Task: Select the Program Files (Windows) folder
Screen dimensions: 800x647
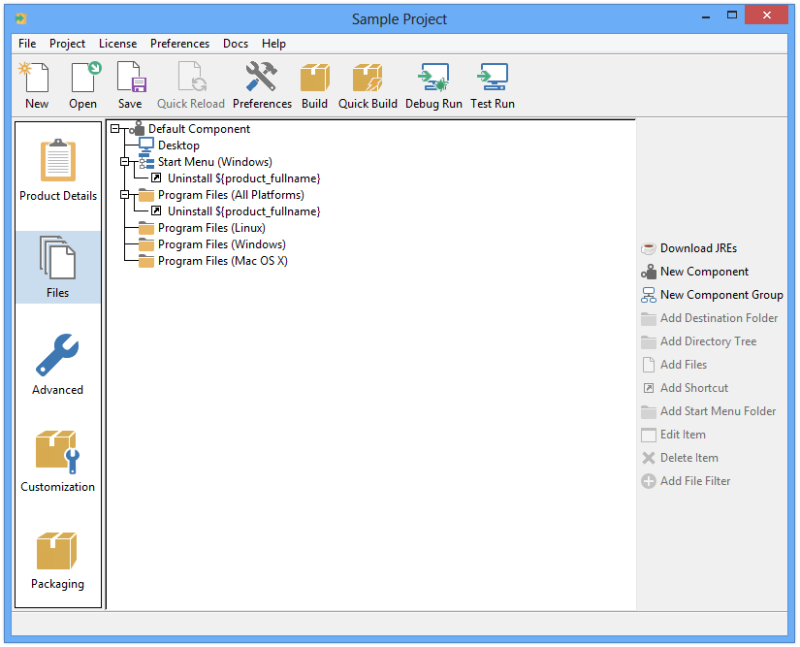Action: coord(221,244)
